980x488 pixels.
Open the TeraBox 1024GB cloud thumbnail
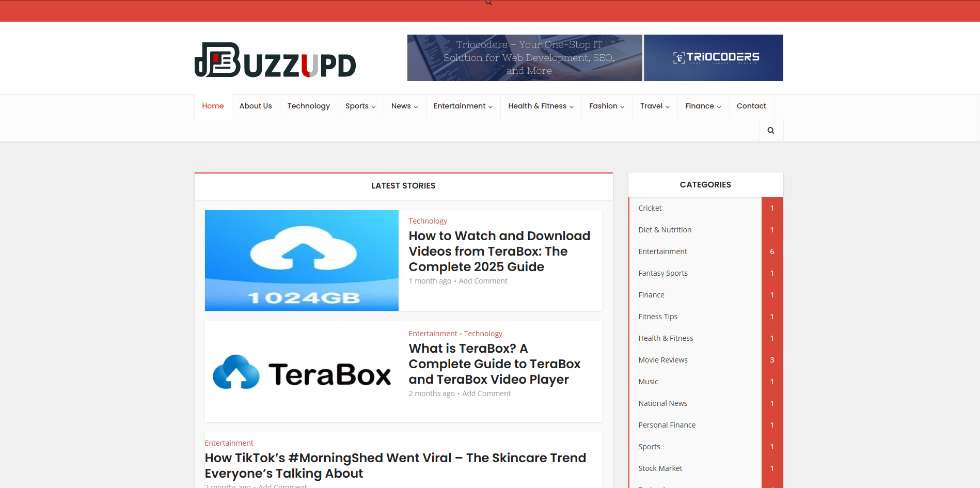[302, 260]
